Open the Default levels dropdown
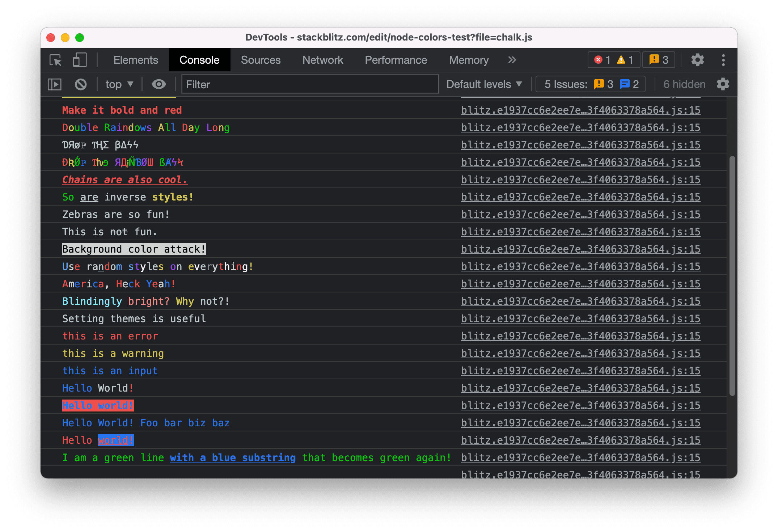778x532 pixels. coord(485,84)
